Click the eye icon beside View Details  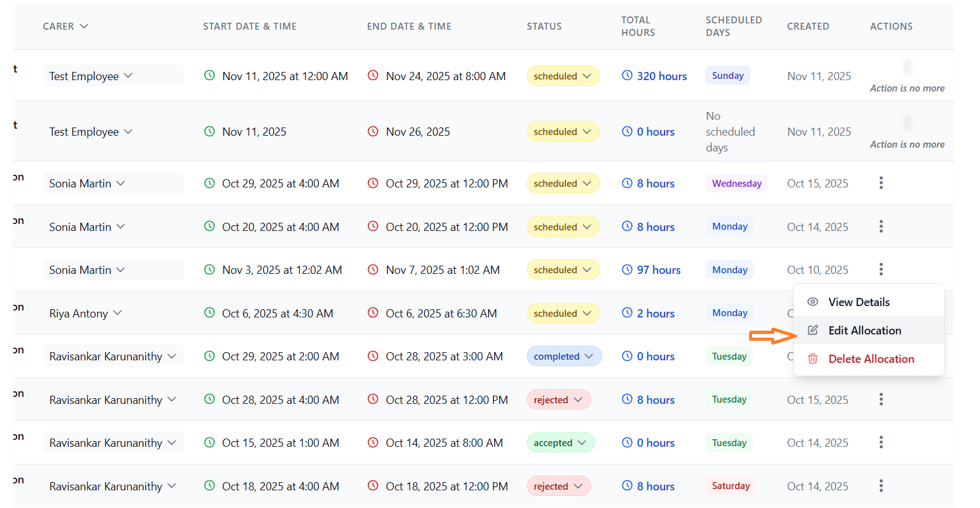coord(813,302)
